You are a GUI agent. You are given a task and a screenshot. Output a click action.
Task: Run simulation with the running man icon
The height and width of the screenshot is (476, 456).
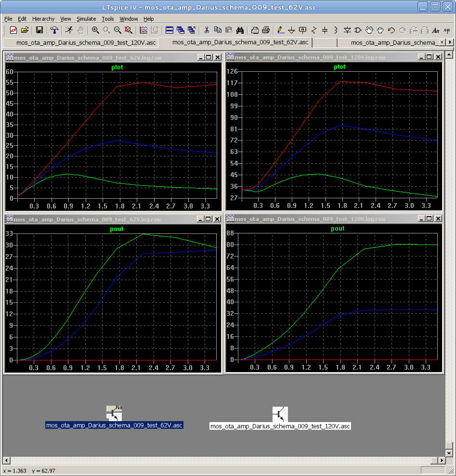click(69, 30)
